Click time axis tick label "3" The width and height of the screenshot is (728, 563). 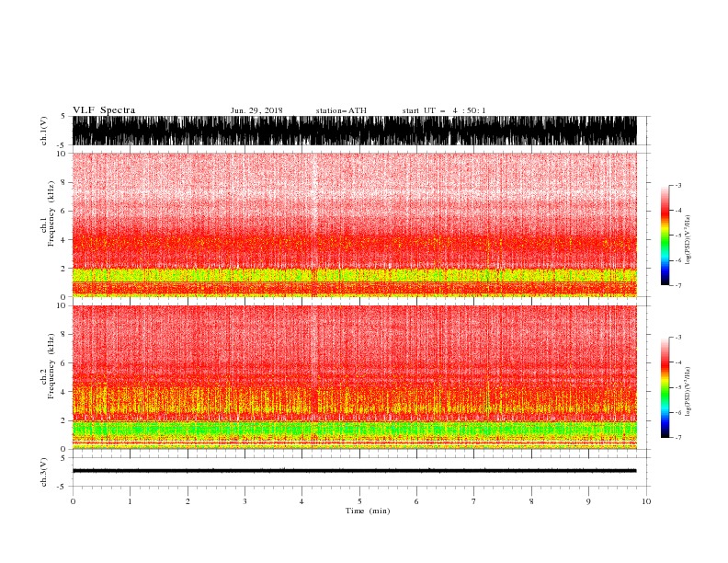(245, 501)
